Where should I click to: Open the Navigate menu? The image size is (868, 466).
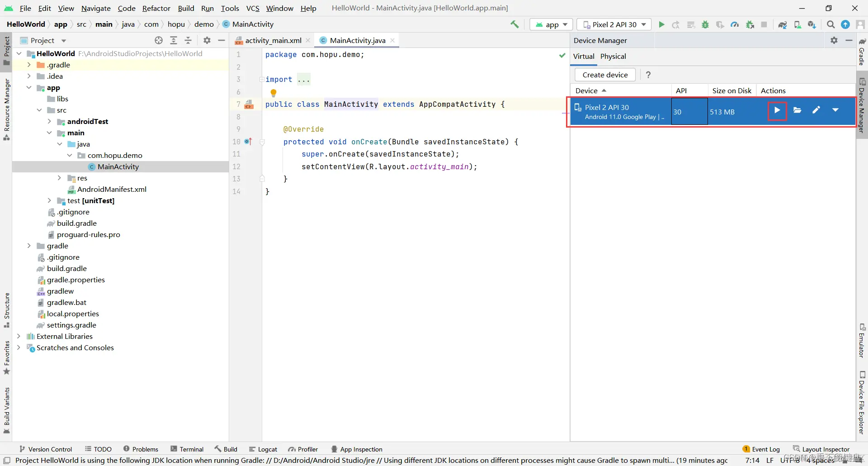pyautogui.click(x=96, y=8)
